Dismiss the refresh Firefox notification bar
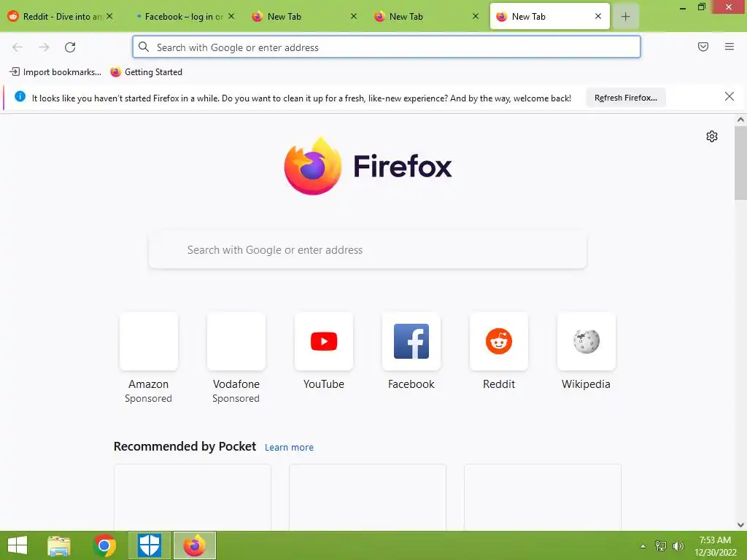The image size is (747, 560). 729,97
